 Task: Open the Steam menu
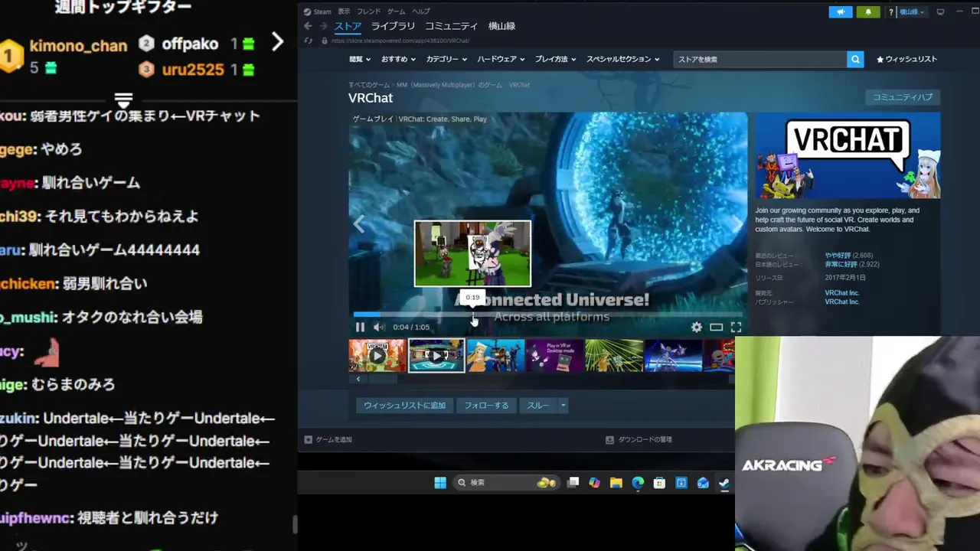click(x=318, y=11)
